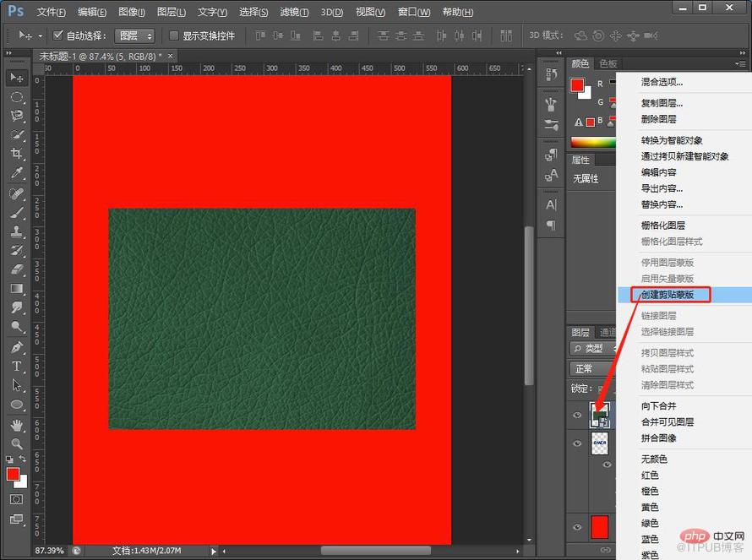Select the Eraser tool
752x560 pixels.
[x=16, y=269]
